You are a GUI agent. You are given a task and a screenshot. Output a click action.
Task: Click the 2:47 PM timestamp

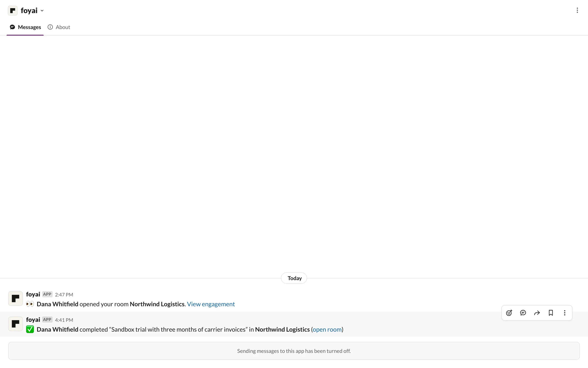[64, 294]
